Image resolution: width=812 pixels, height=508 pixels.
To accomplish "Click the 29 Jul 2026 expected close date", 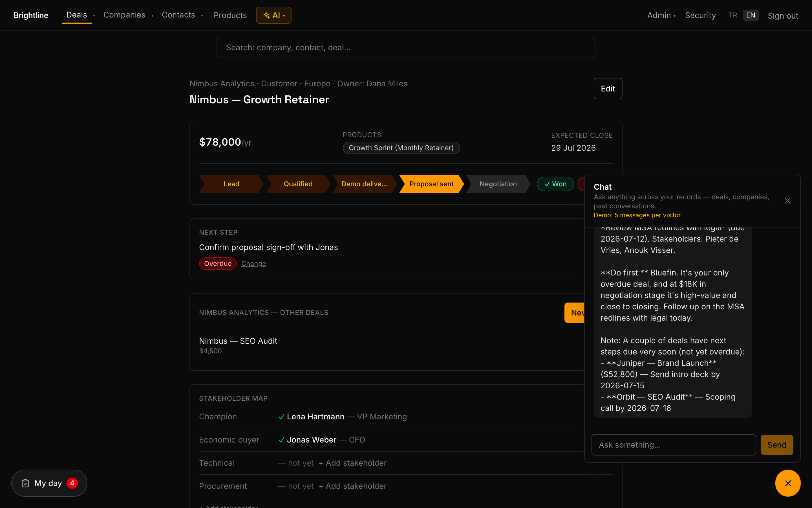I will [573, 148].
